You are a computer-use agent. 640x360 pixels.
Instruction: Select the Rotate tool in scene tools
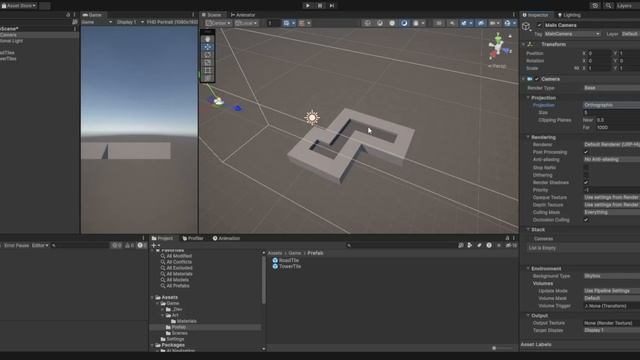click(x=208, y=55)
